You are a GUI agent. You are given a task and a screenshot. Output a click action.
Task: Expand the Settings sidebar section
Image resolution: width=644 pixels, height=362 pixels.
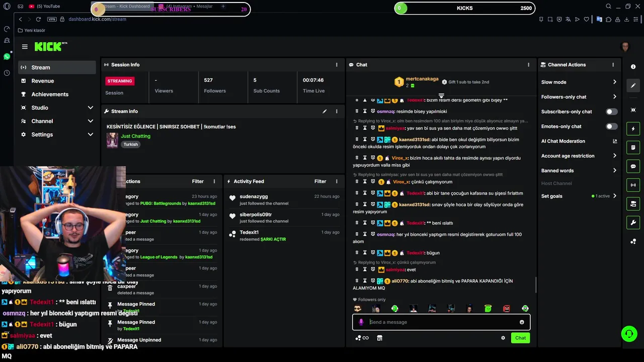[91, 135]
